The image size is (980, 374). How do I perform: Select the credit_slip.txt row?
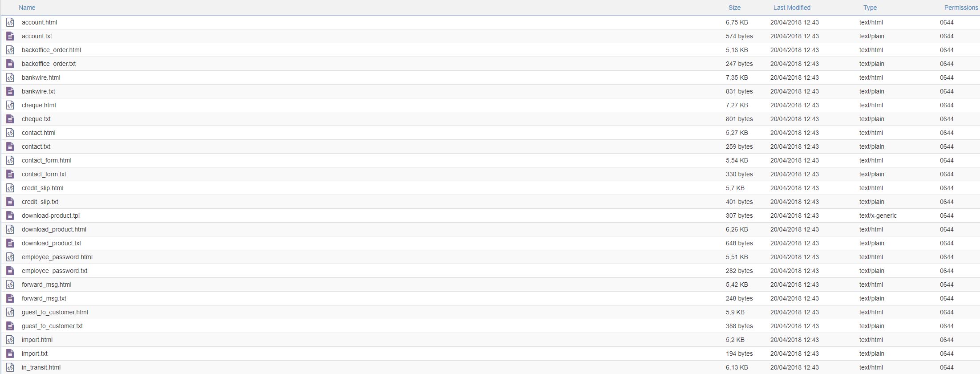490,202
